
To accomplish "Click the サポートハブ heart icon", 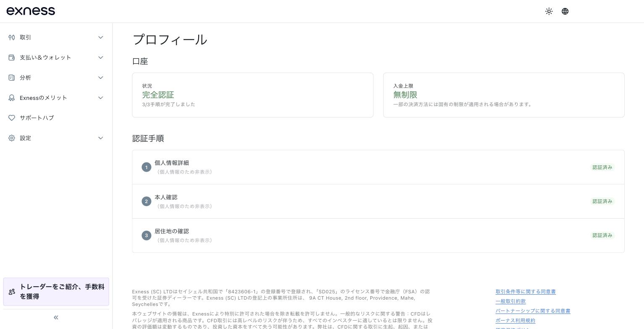I will click(x=12, y=118).
